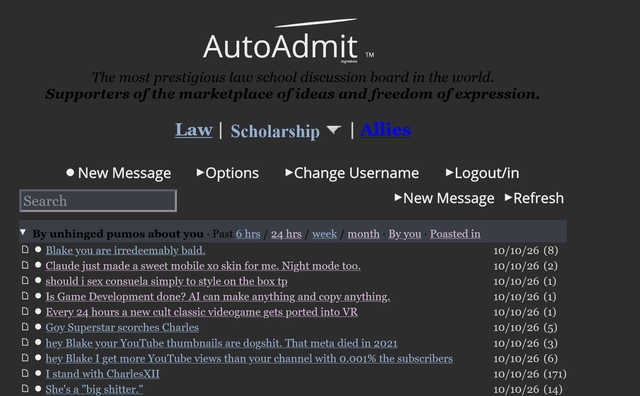Image resolution: width=640 pixels, height=396 pixels.
Task: Open thread 'She's a "big shitter."'
Action: click(x=94, y=389)
